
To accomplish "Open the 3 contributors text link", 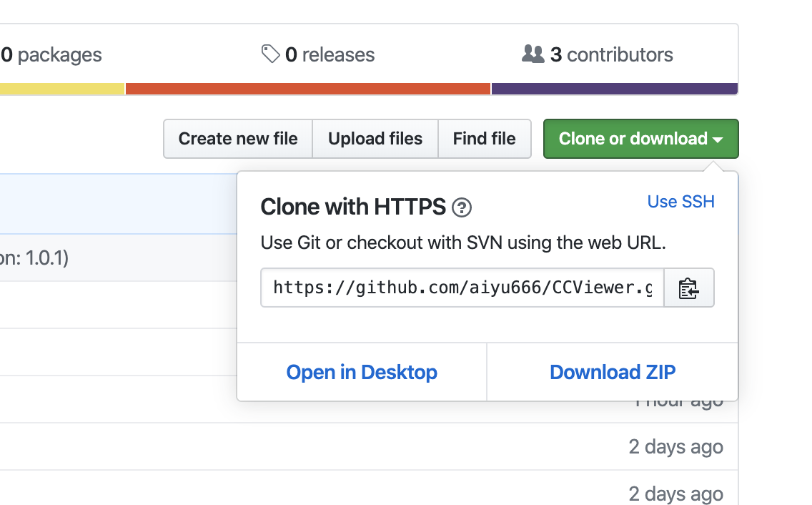I will click(x=611, y=55).
